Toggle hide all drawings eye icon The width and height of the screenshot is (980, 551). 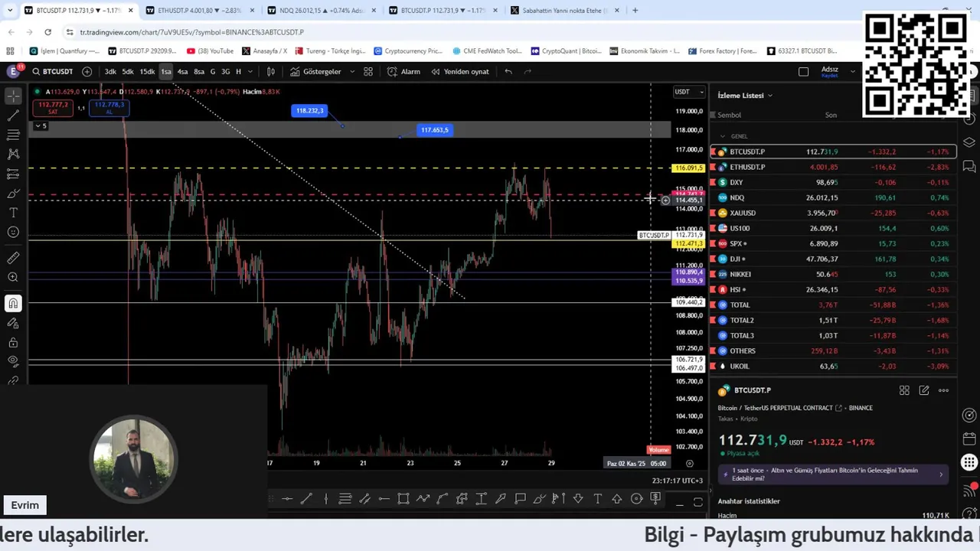13,360
